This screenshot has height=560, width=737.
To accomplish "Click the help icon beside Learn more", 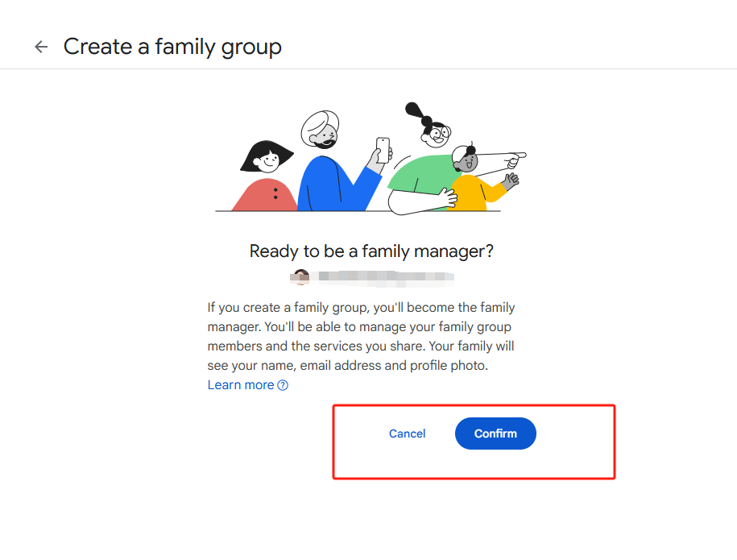I will coord(283,385).
